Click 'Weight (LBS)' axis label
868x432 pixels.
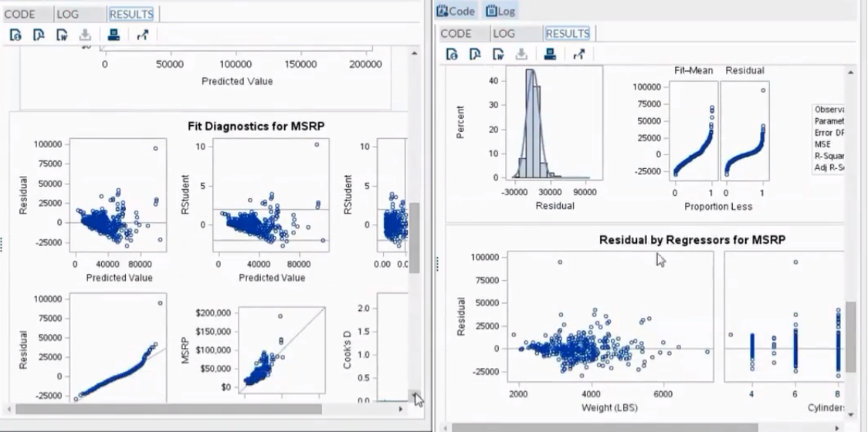(609, 408)
